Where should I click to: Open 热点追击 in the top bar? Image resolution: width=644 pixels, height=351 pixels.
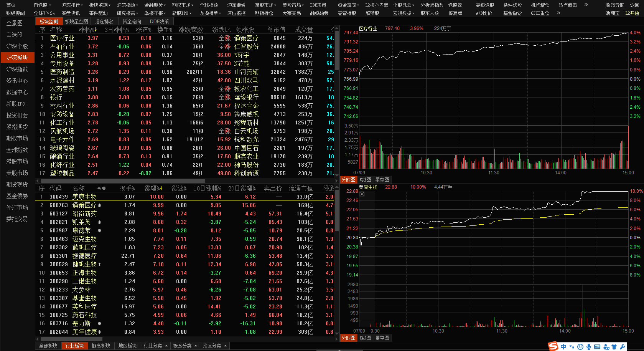568,5
